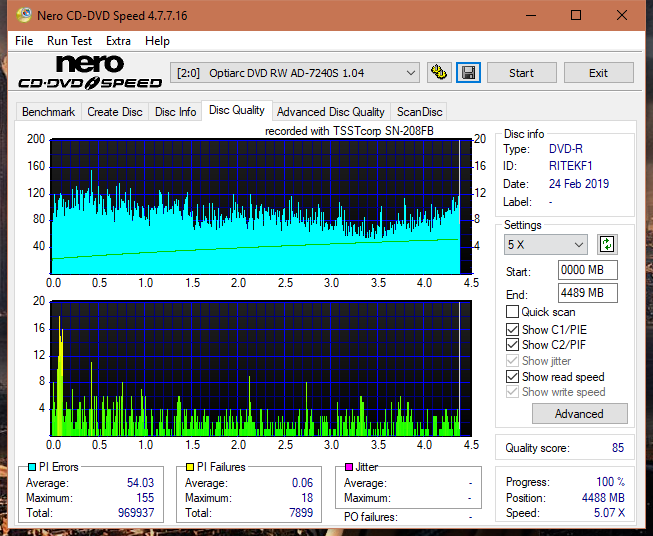Click the Progress value 100 %

[x=611, y=482]
